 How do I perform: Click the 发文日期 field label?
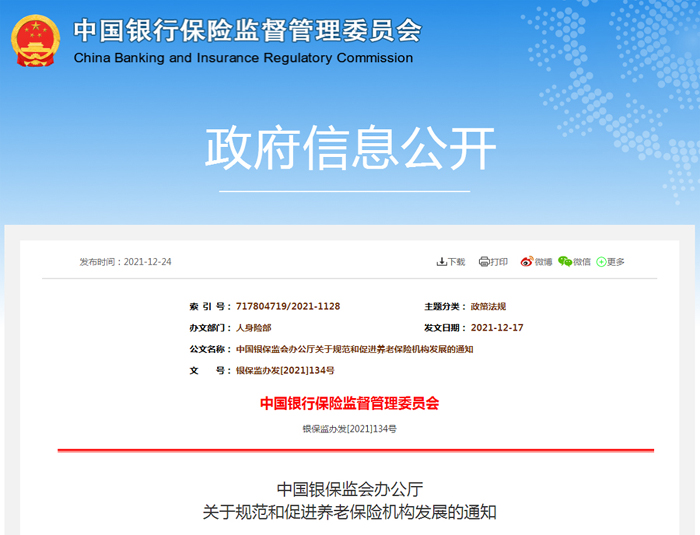(x=445, y=328)
